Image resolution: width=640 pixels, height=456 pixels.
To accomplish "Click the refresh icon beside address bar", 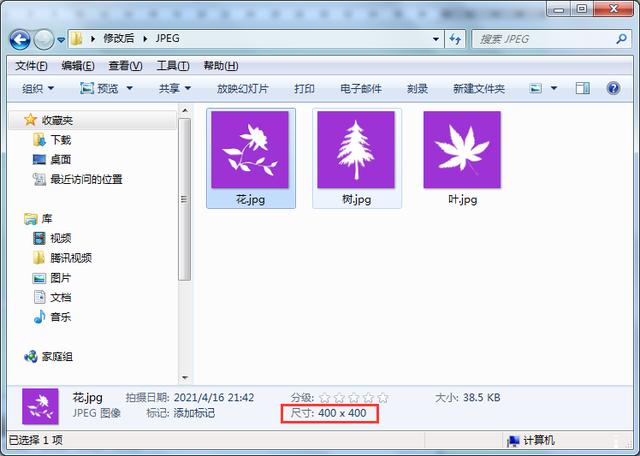I will [455, 39].
